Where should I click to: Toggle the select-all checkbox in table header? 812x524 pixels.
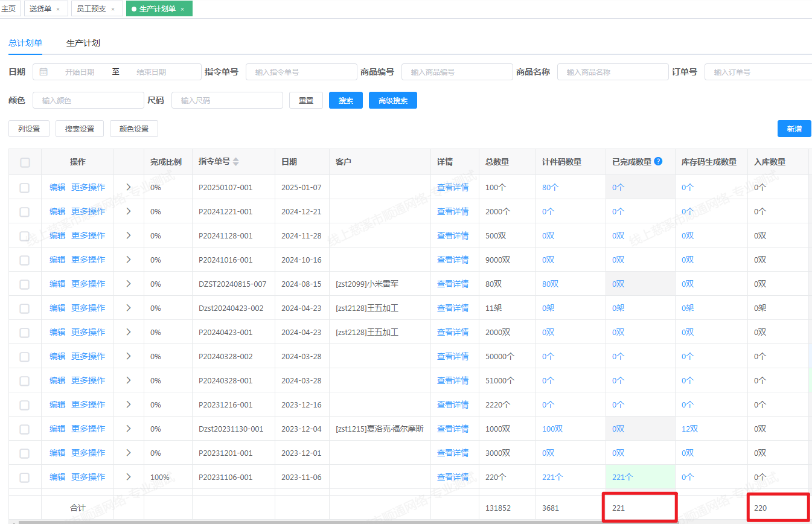(25, 162)
